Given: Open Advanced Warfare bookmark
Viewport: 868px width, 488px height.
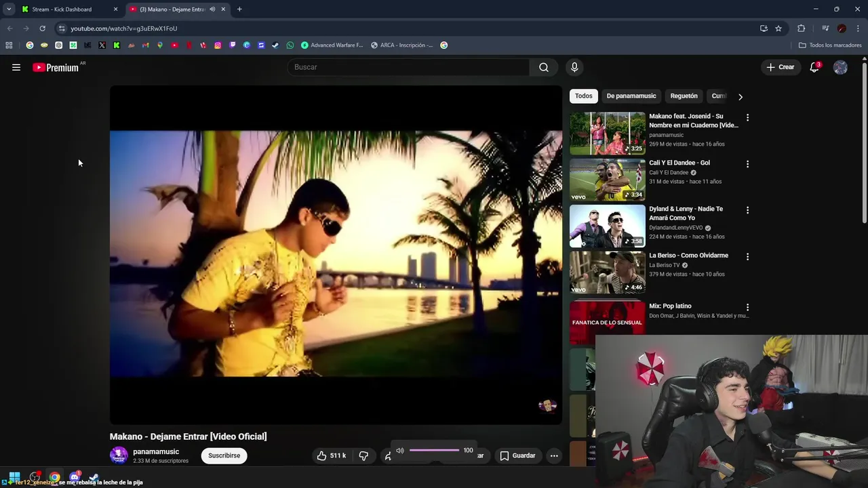Looking at the screenshot, I should point(332,45).
